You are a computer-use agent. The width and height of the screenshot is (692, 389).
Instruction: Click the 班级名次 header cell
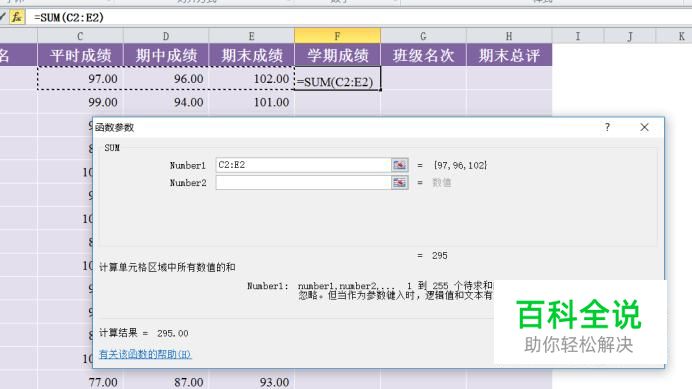coord(423,55)
